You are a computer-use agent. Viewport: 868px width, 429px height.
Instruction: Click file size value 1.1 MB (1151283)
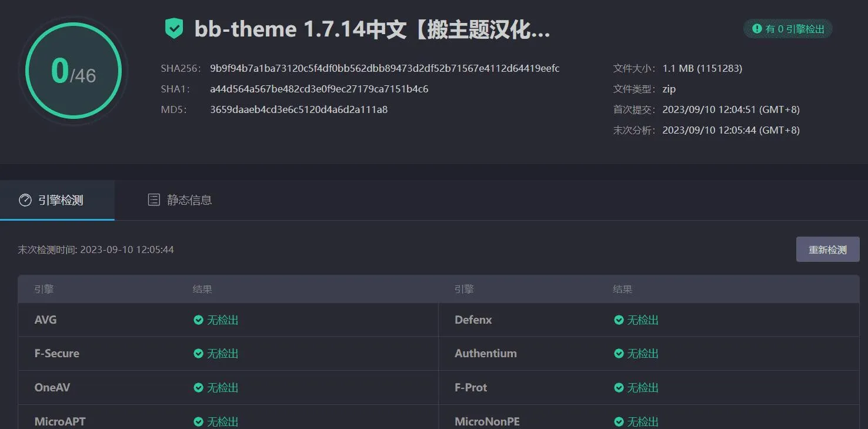702,68
